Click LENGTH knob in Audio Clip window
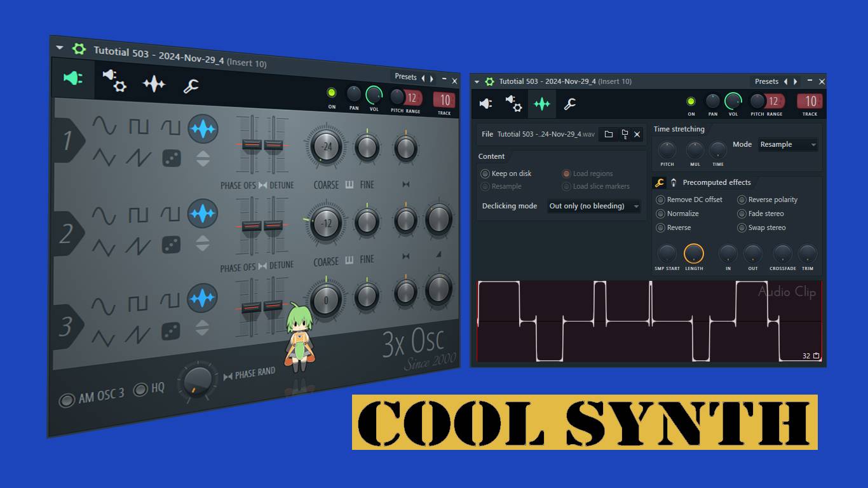Viewport: 868px width, 488px height. 694,254
